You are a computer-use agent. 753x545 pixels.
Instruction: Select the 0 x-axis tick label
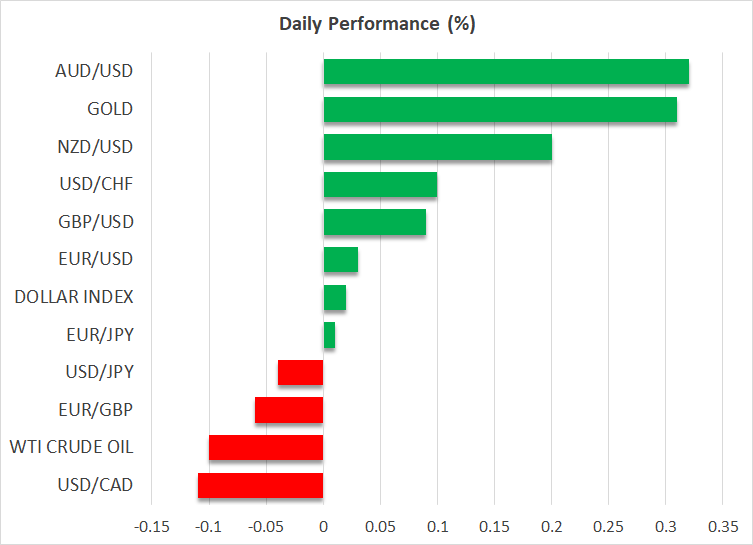[x=323, y=525]
